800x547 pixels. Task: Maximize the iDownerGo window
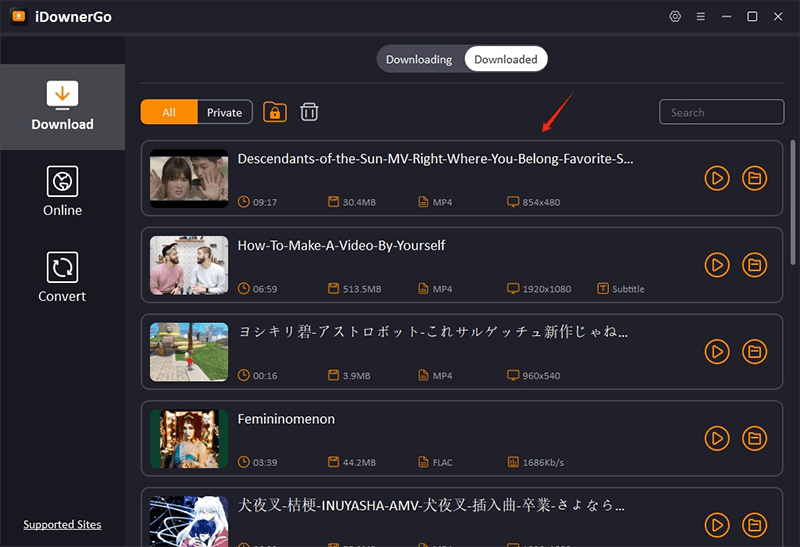[x=752, y=16]
